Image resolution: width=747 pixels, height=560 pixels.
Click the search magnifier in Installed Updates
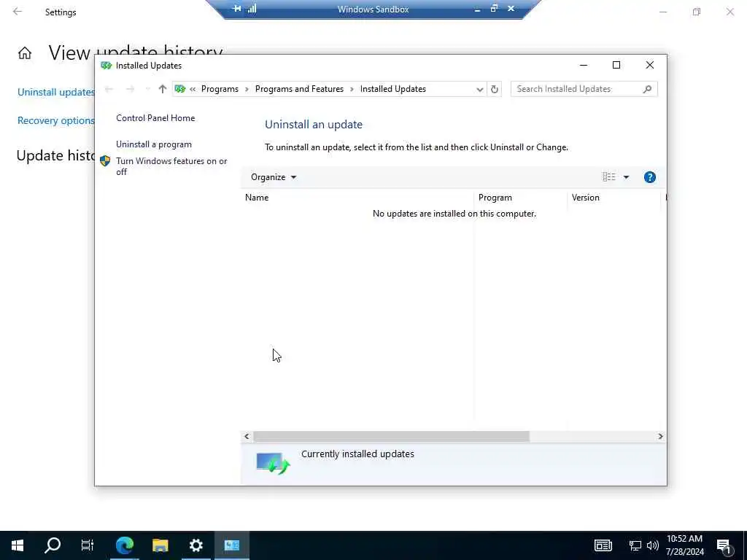point(647,89)
